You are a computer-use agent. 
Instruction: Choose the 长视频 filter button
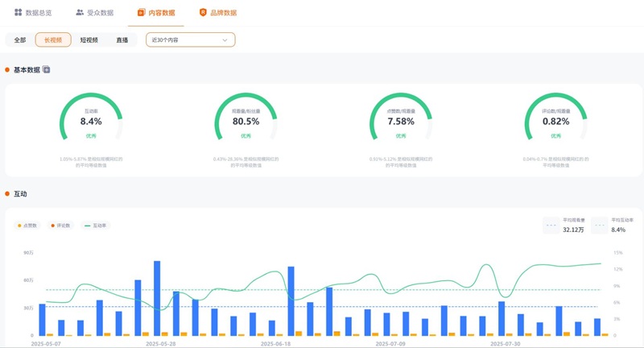(x=53, y=39)
